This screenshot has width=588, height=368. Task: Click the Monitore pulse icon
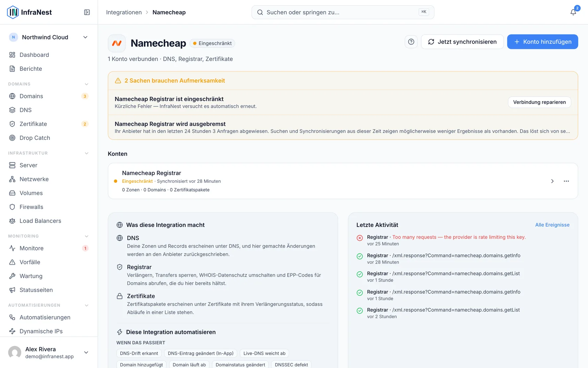[12, 248]
